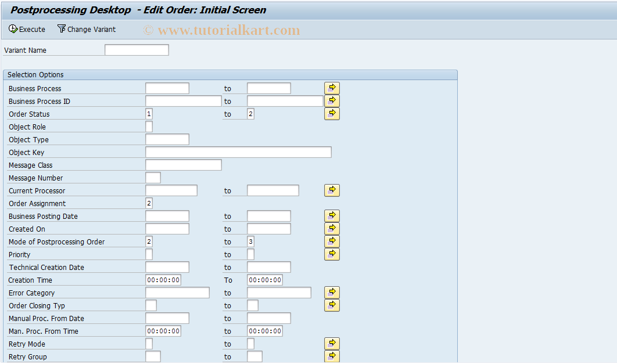Open multiple selection for Mode of Postprocessing Order

[x=332, y=241]
